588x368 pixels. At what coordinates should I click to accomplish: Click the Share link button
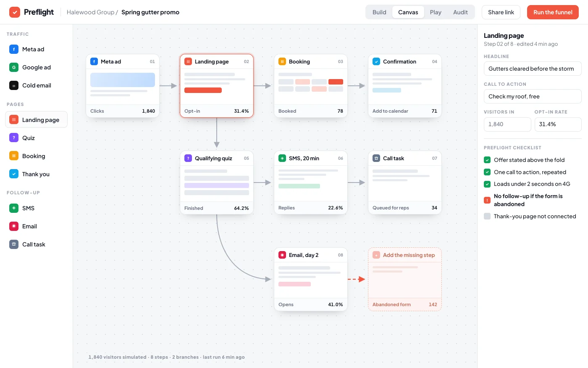pos(501,12)
